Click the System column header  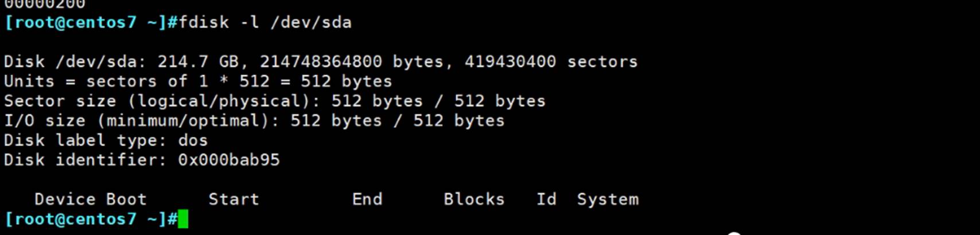[x=608, y=199]
